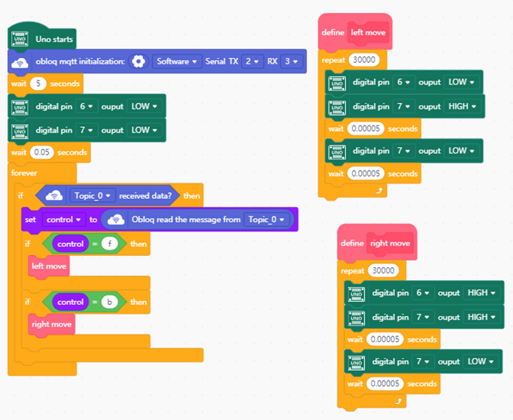Click the wifi icon beside Topic_0 received data
The height and width of the screenshot is (420, 513).
click(54, 196)
